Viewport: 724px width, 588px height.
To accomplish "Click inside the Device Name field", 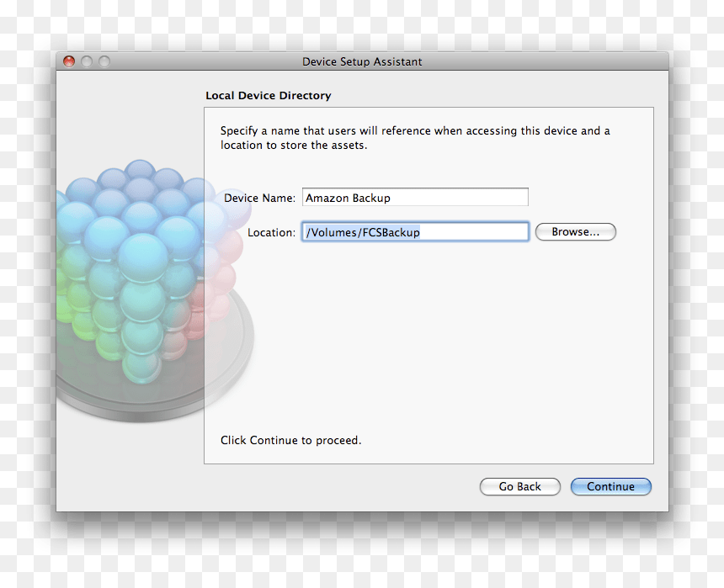I will (x=415, y=197).
